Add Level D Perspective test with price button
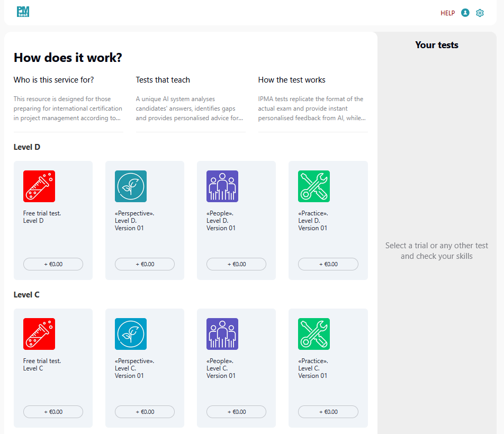 point(145,264)
